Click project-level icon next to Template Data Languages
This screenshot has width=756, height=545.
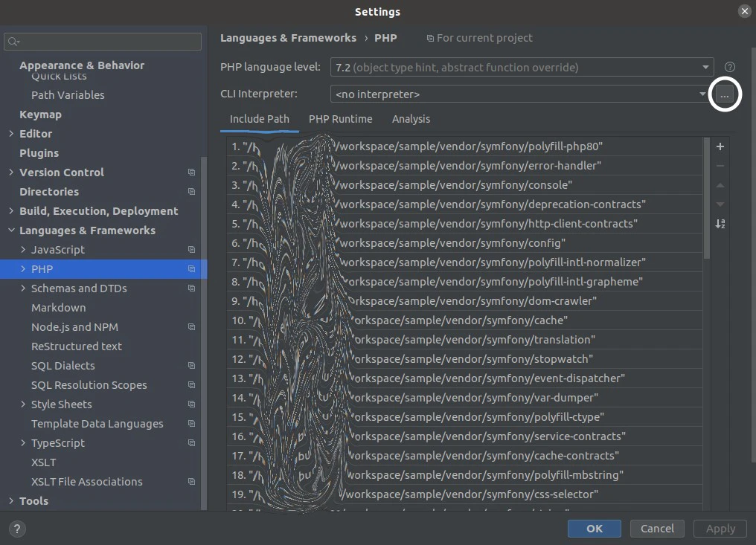point(191,424)
